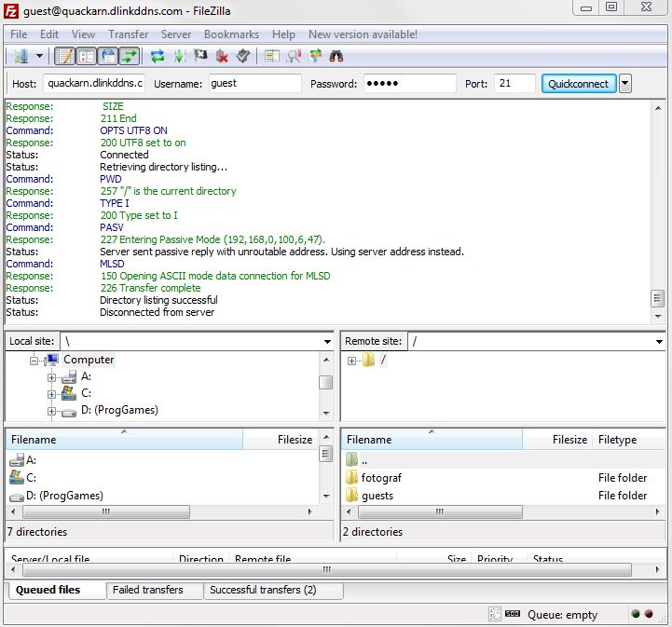Select the fotograf folder
The width and height of the screenshot is (672, 627).
503,478
